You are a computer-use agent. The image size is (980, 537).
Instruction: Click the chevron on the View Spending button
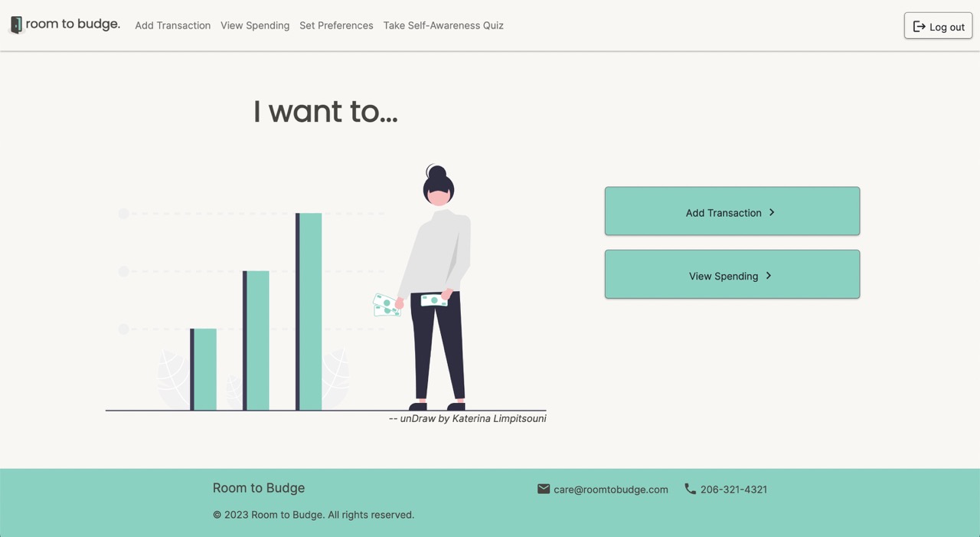768,275
